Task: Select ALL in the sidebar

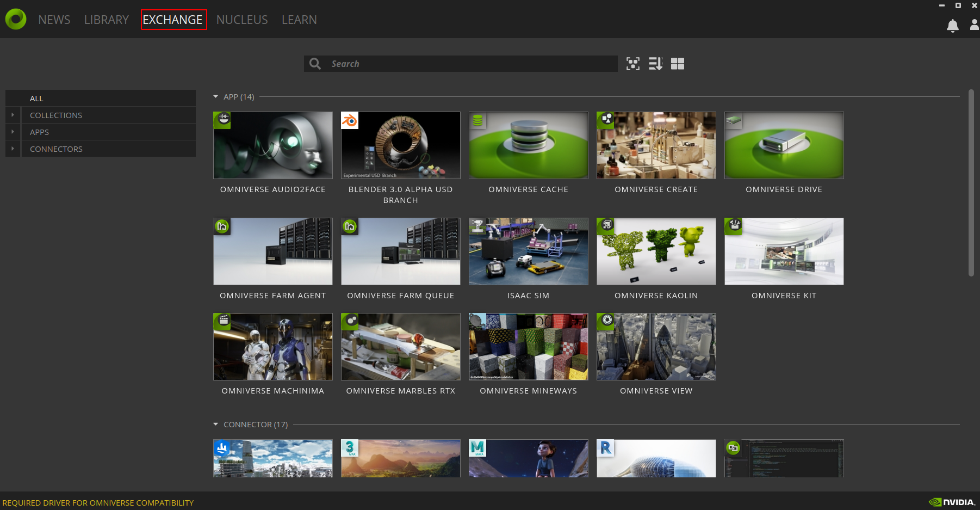Action: [x=101, y=99]
